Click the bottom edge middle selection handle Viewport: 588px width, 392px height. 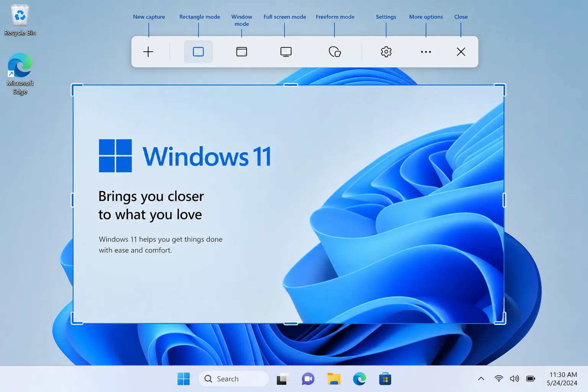(291, 323)
